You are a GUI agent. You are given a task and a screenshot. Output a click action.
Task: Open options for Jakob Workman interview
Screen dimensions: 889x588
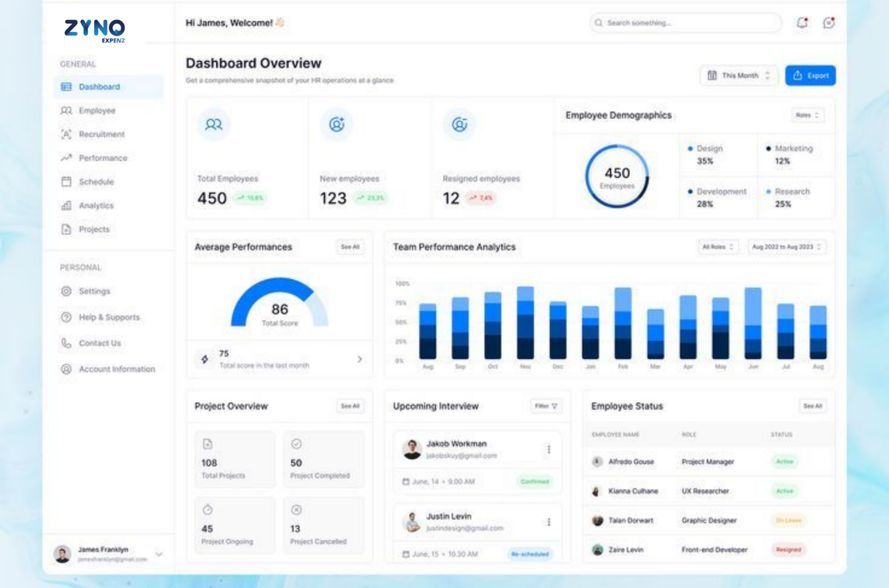click(x=549, y=449)
